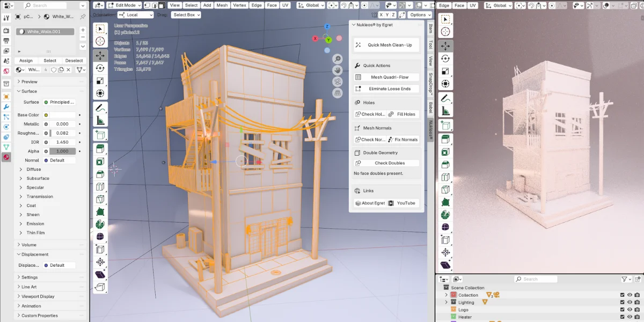Uncheck the Logo checkbox in the Outliner

click(x=622, y=309)
